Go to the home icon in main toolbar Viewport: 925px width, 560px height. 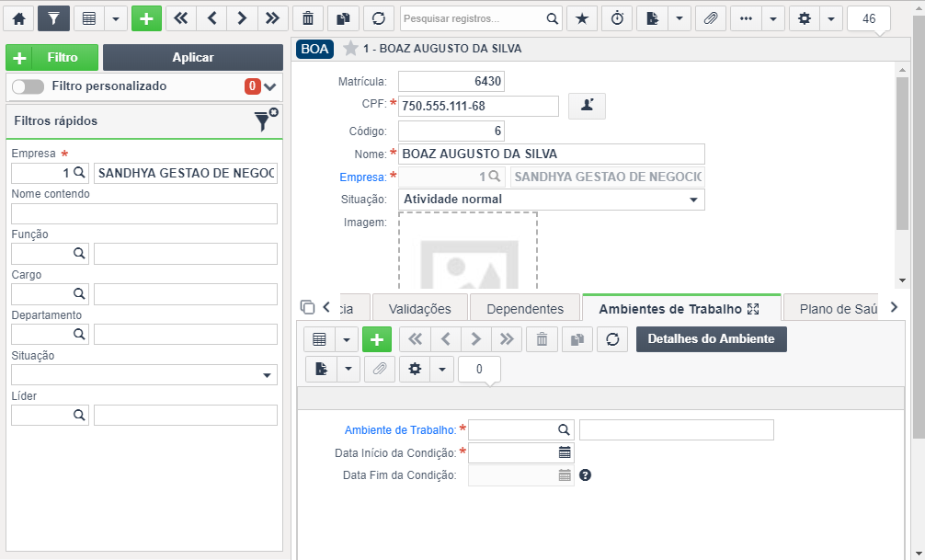coord(19,18)
